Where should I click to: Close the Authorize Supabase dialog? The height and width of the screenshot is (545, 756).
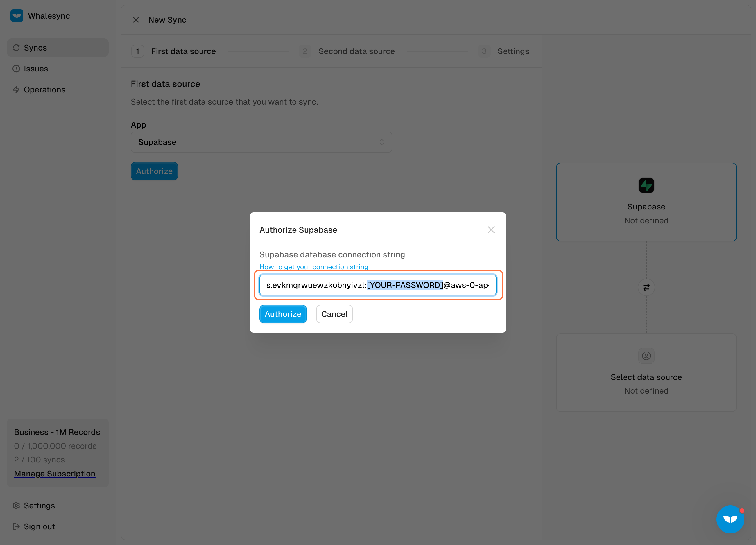tap(491, 230)
